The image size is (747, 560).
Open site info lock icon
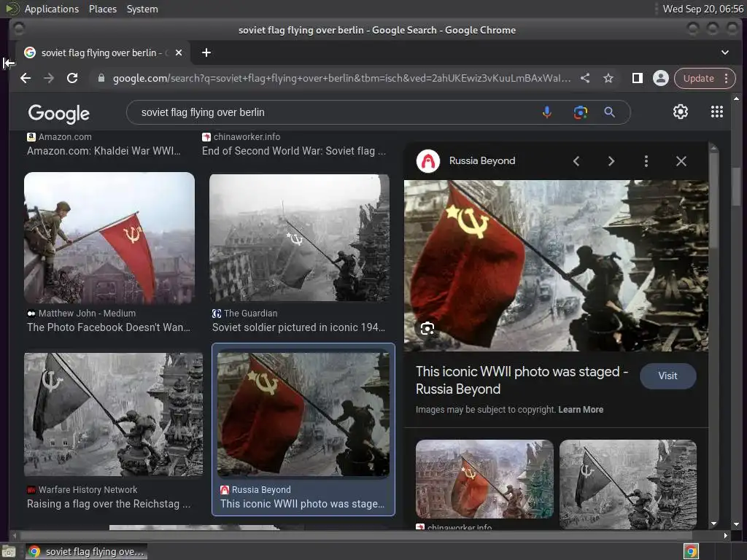coord(101,78)
